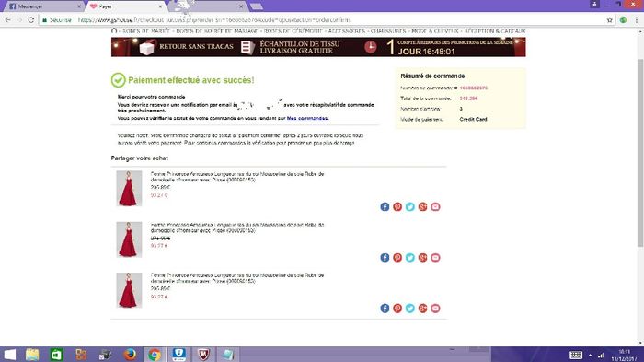Click the 'Paiement effectué avec succès!' heading

point(191,80)
